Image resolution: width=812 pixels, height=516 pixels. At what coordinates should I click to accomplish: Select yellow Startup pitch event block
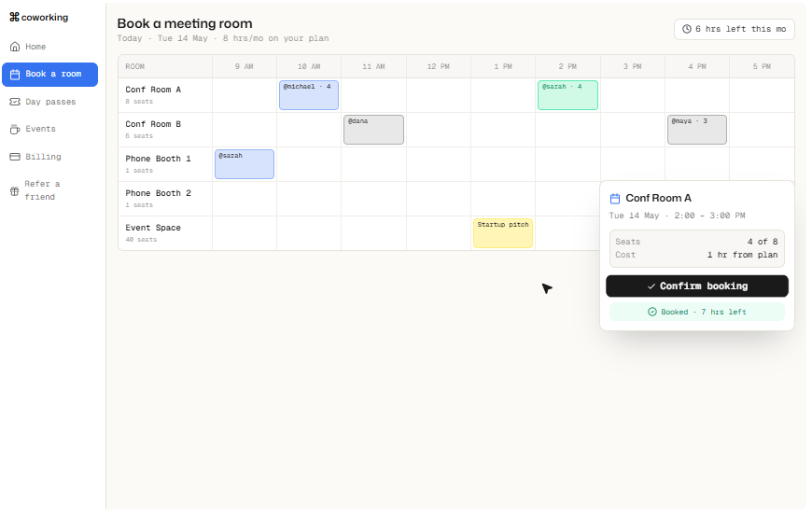(x=503, y=233)
